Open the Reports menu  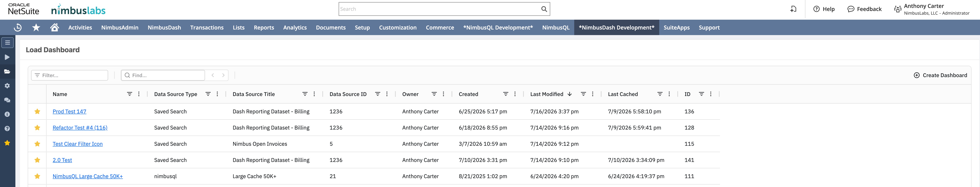pyautogui.click(x=264, y=28)
